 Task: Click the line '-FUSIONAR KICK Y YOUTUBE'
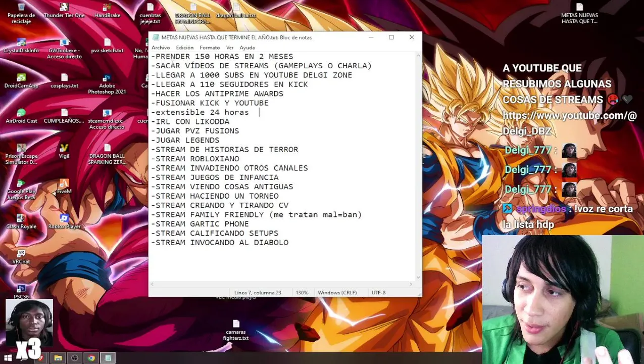click(x=210, y=103)
